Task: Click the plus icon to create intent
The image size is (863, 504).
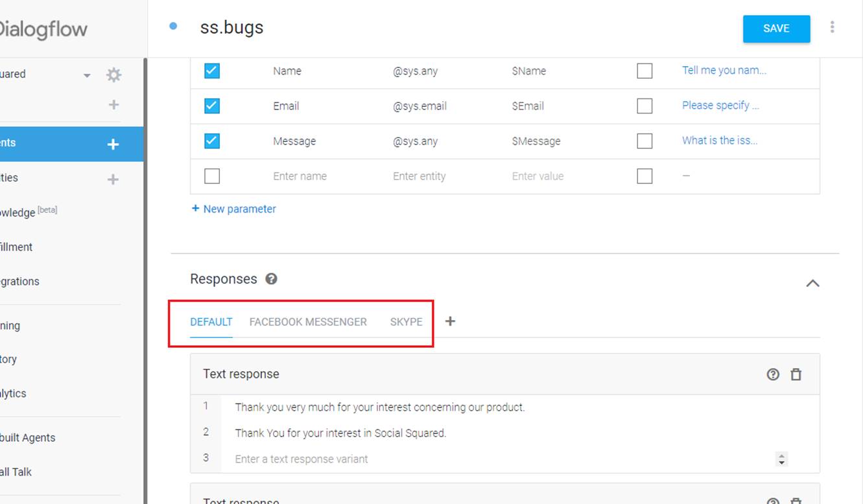Action: coord(113,144)
